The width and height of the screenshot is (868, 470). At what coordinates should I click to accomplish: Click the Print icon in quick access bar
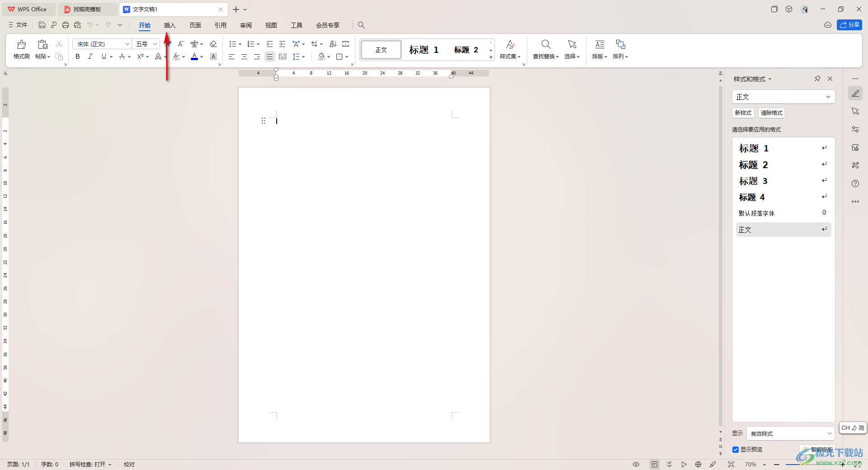point(66,25)
